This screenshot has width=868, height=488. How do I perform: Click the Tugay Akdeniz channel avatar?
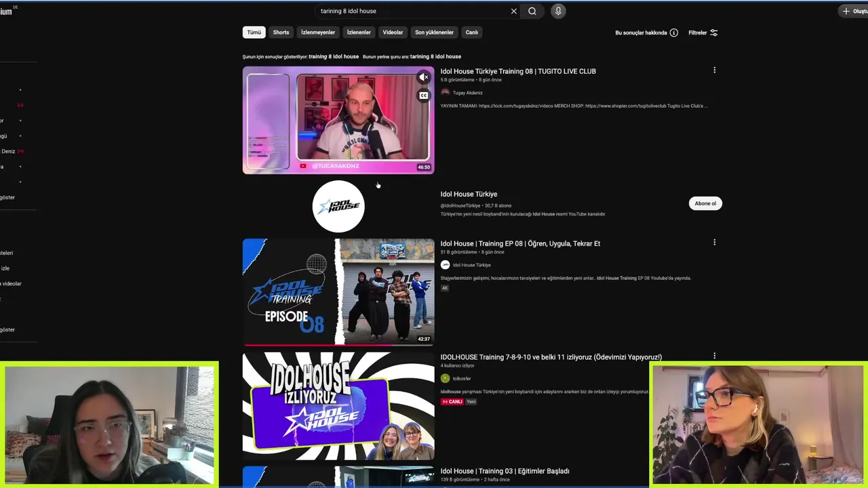(x=445, y=93)
